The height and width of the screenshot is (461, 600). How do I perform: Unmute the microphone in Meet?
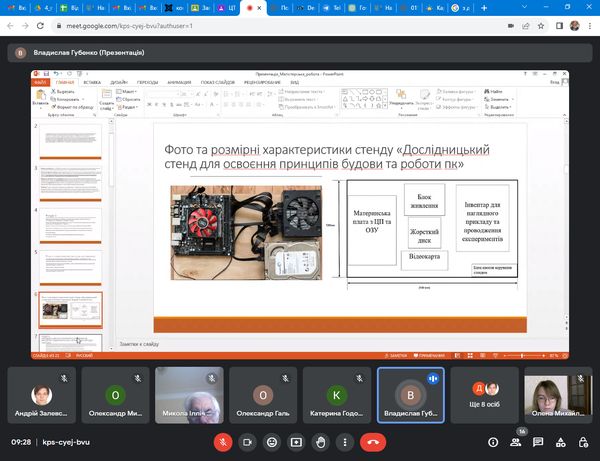point(222,440)
